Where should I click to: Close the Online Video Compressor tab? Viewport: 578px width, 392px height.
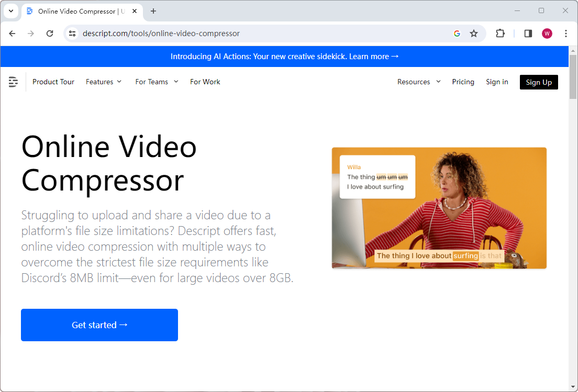pyautogui.click(x=135, y=11)
